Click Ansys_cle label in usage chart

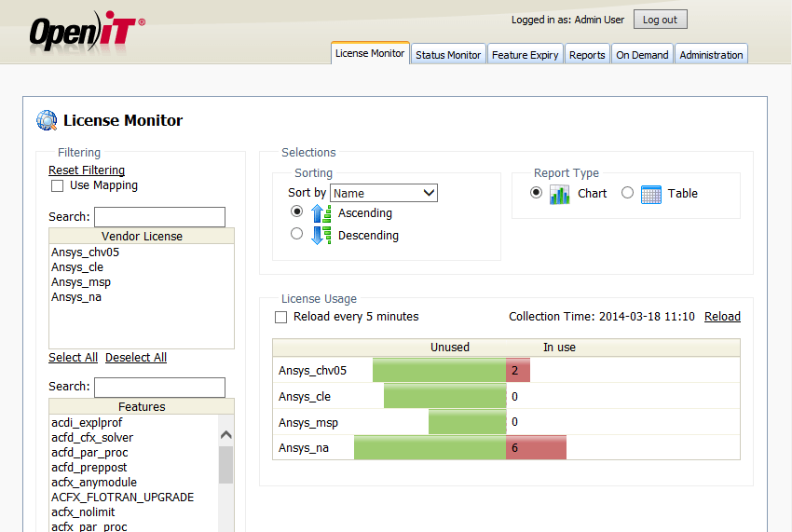tap(305, 397)
